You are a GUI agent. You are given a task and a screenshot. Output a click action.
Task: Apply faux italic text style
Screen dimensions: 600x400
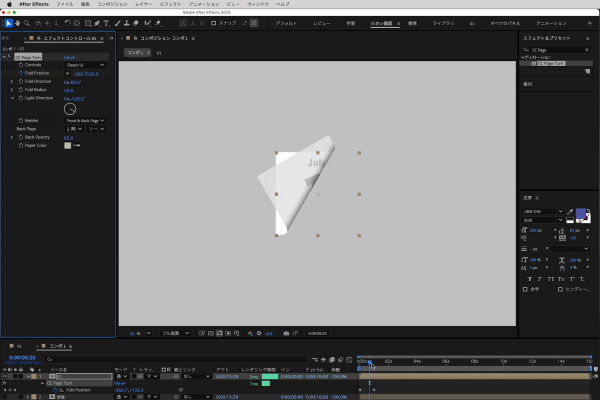pyautogui.click(x=540, y=279)
